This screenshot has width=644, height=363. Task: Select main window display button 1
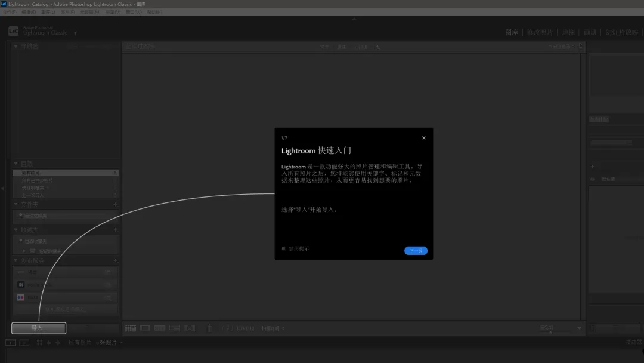pyautogui.click(x=10, y=343)
